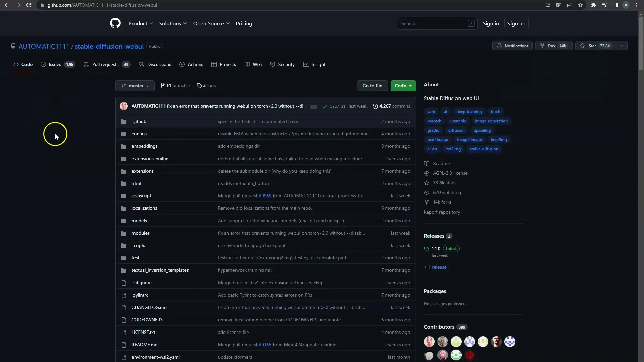Click into the GitHub search field

[x=437, y=23]
